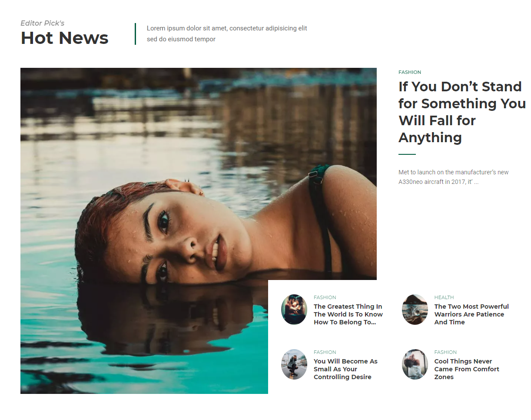Screen dimensions: 531x420
Task: Click the excerpt starting "Met to launch on"
Action: tap(453, 177)
